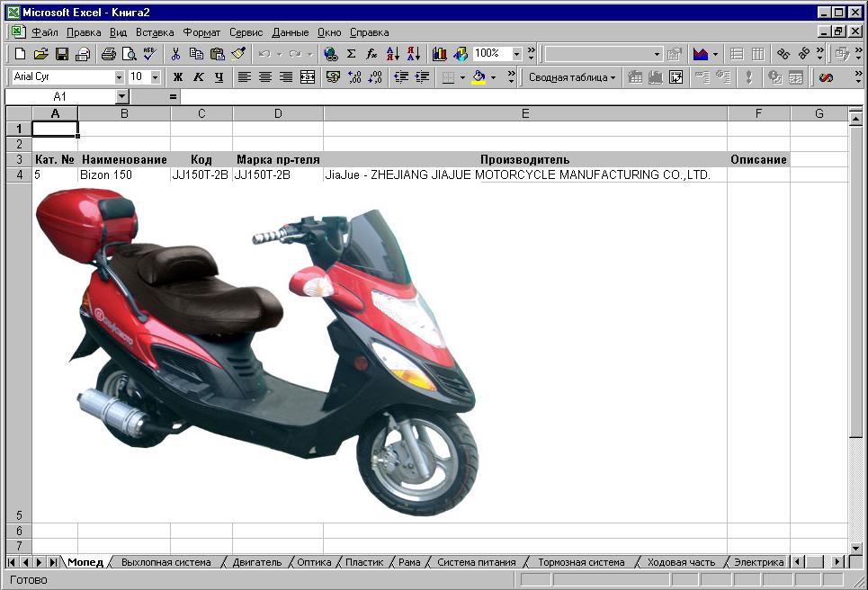Click into the formula bar field
This screenshot has height=590, width=868.
(x=521, y=97)
